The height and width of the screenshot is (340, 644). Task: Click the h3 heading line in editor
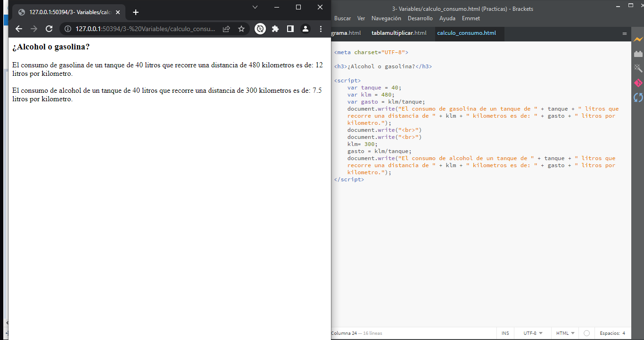pyautogui.click(x=383, y=66)
